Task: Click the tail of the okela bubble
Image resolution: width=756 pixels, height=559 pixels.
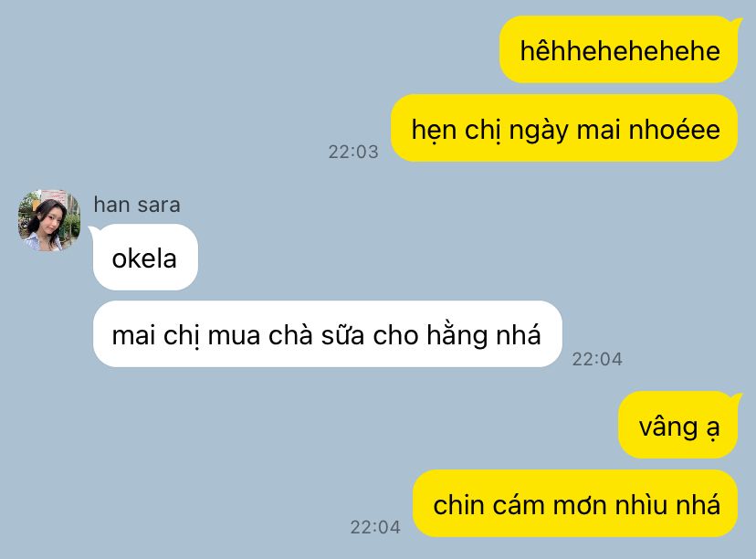Action: 93,231
